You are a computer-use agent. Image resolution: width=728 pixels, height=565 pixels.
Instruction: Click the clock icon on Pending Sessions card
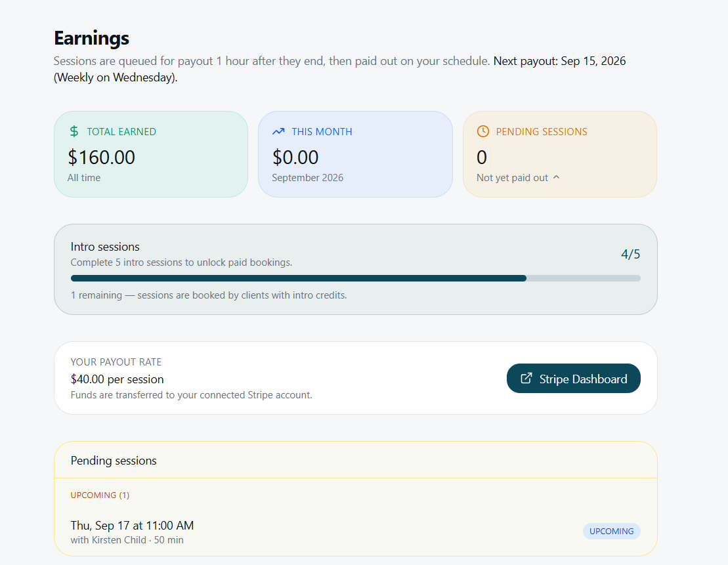pyautogui.click(x=483, y=131)
